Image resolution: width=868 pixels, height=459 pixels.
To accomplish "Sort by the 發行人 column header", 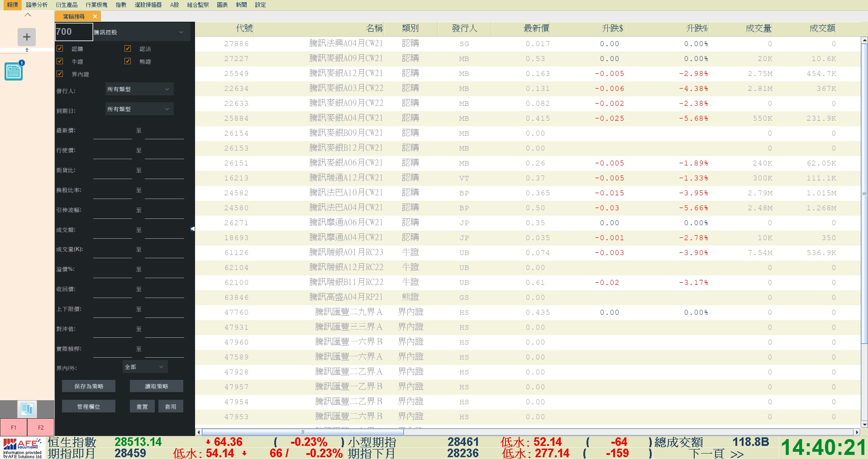I will click(x=464, y=28).
